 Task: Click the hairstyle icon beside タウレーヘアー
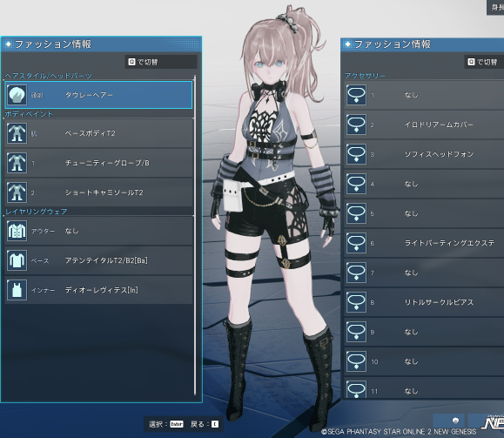point(17,95)
